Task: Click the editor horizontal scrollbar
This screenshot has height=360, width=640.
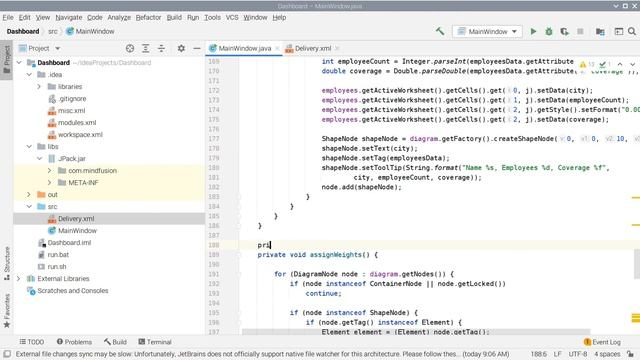Action: pyautogui.click(x=416, y=331)
